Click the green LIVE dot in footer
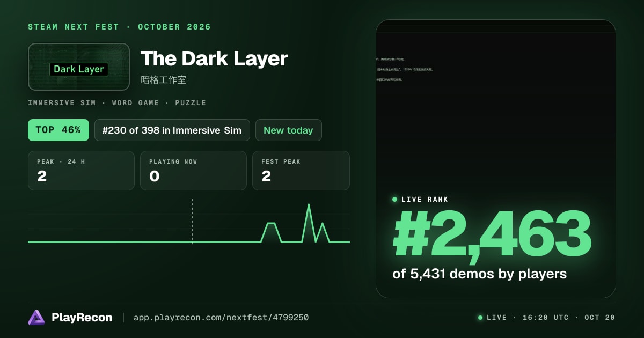Viewport: 644px width, 338px height. 480,318
